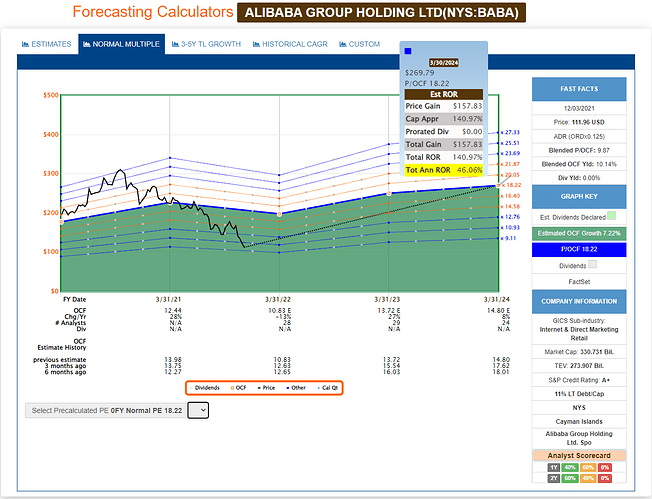Click the Cayman Islands row
The image size is (652, 499).
point(579,421)
